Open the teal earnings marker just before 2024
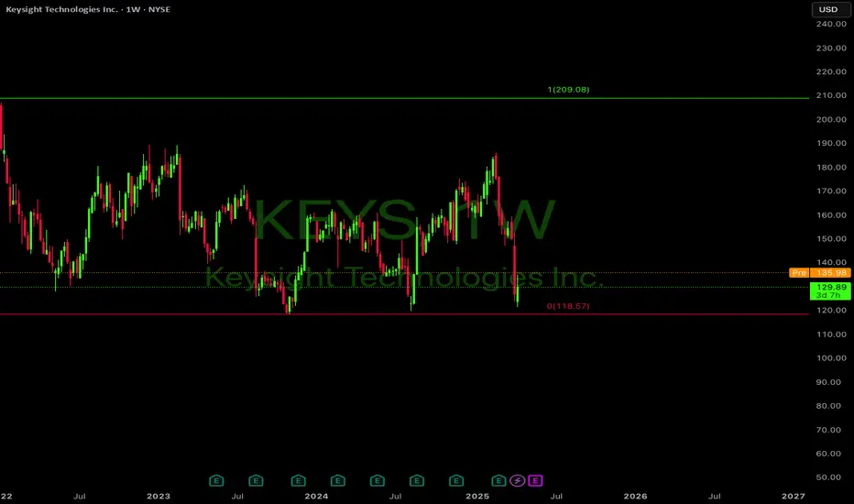This screenshot has width=854, height=504. click(298, 480)
